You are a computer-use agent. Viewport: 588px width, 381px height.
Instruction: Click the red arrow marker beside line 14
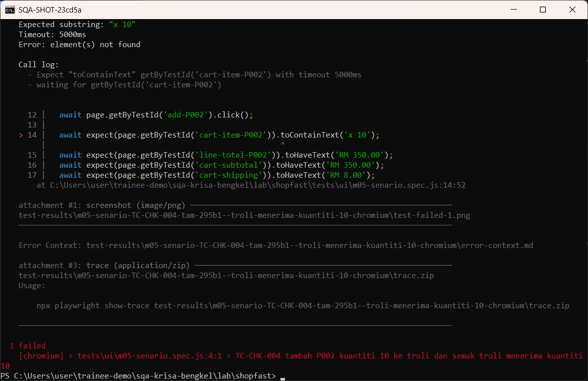click(x=21, y=135)
